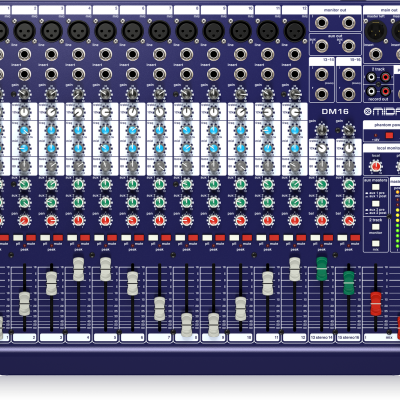Viewport: 400px width, 400px height.
Task: Click the channel 2 gain knob
Action: coord(25,93)
